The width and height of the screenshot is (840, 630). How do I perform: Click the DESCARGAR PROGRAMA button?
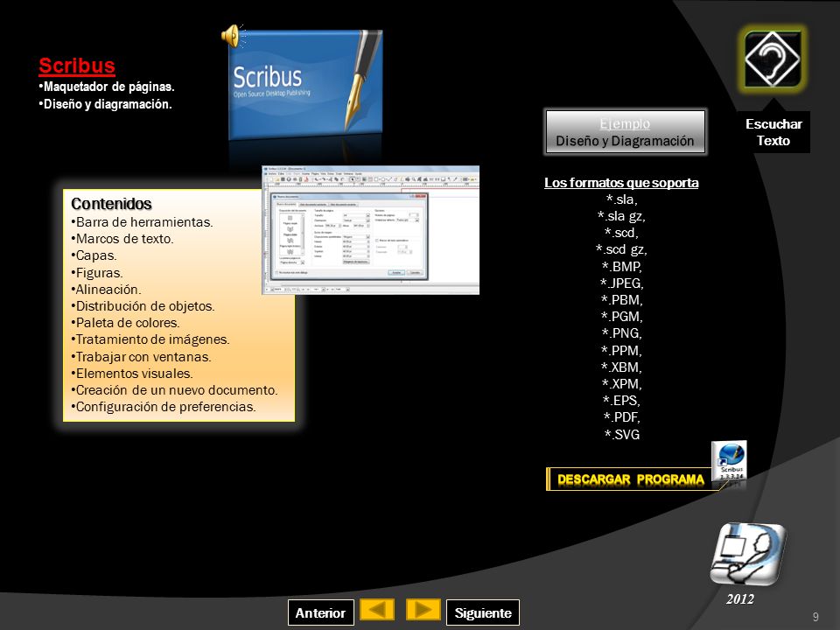631,479
